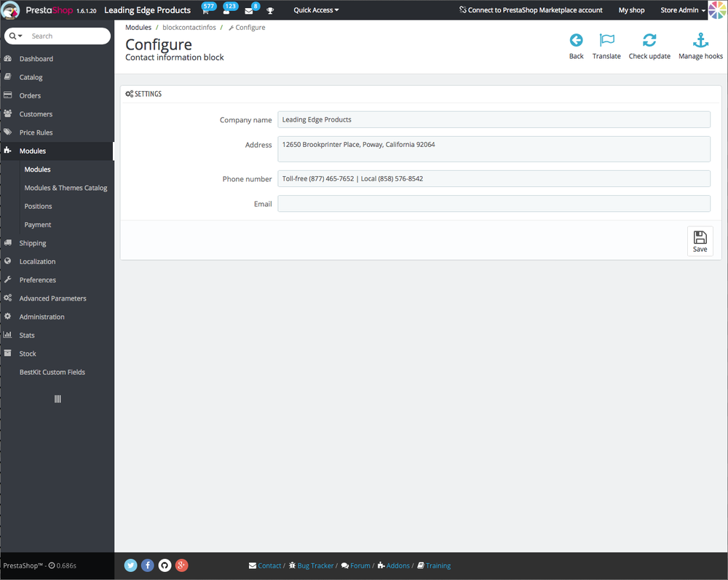This screenshot has width=728, height=580.
Task: Click the Save icon button
Action: click(x=700, y=241)
